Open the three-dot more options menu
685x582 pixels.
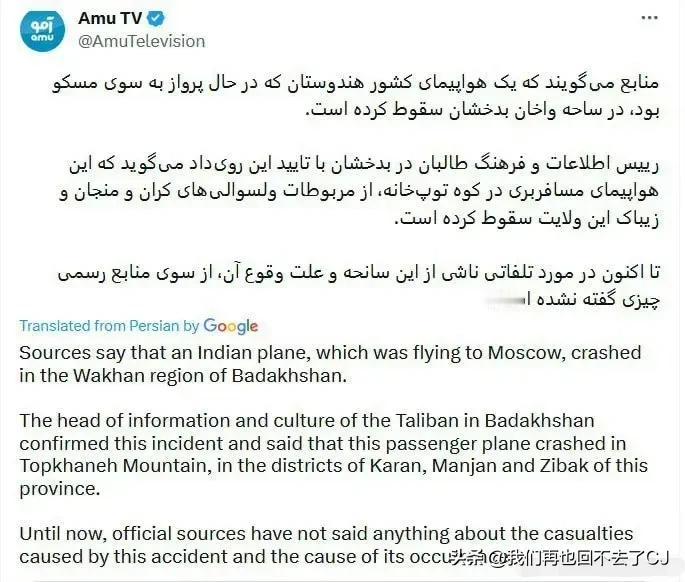click(x=650, y=18)
